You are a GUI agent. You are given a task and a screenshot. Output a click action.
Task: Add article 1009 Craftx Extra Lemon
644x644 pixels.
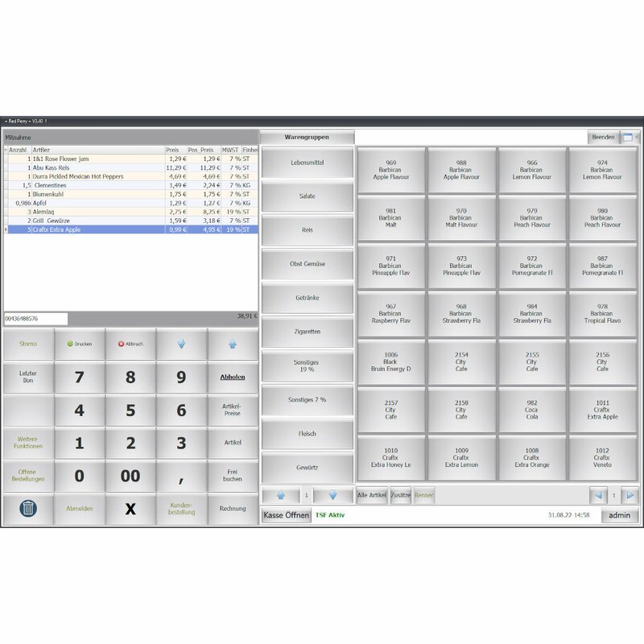[x=461, y=457]
